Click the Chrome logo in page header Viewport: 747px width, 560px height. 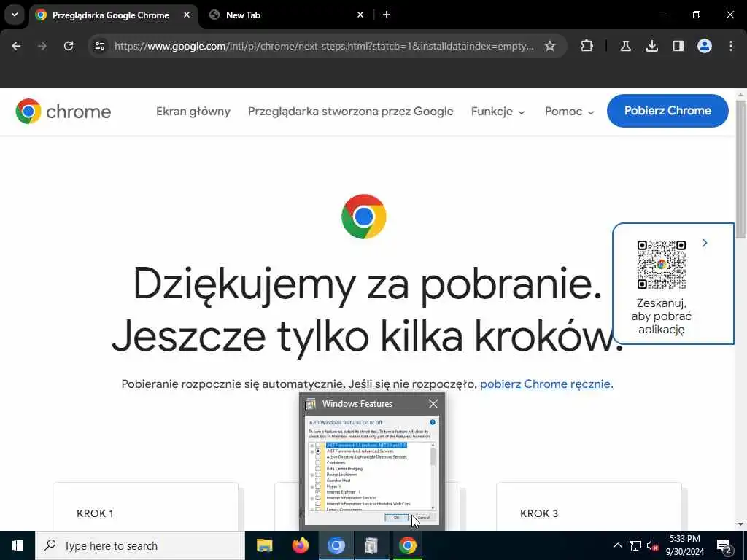(x=63, y=112)
